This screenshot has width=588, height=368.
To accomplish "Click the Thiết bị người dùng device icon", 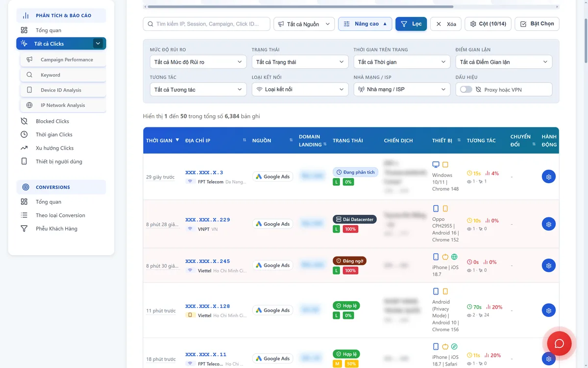I will point(24,161).
